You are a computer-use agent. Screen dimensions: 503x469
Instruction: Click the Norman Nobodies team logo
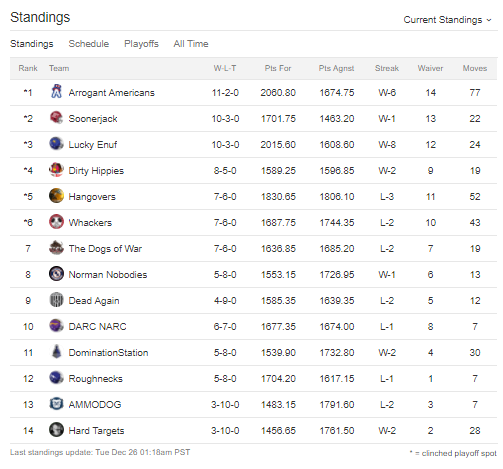[56, 274]
